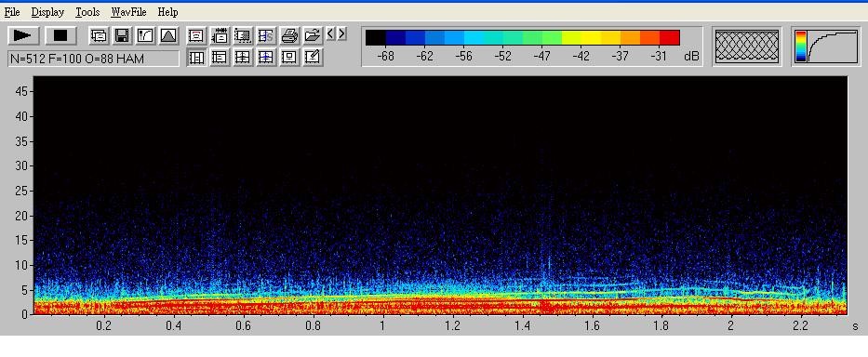The image size is (868, 357).
Task: Click the pencil edit icon
Action: point(313,57)
